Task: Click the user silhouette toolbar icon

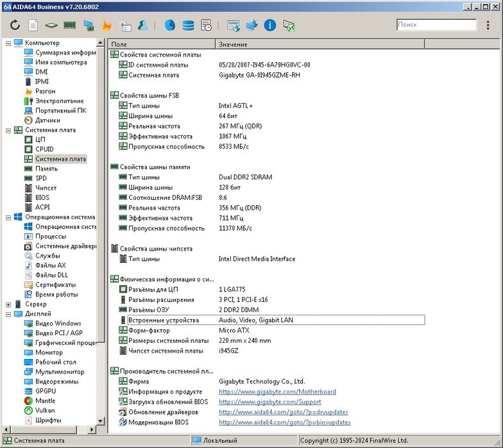Action: (143, 25)
